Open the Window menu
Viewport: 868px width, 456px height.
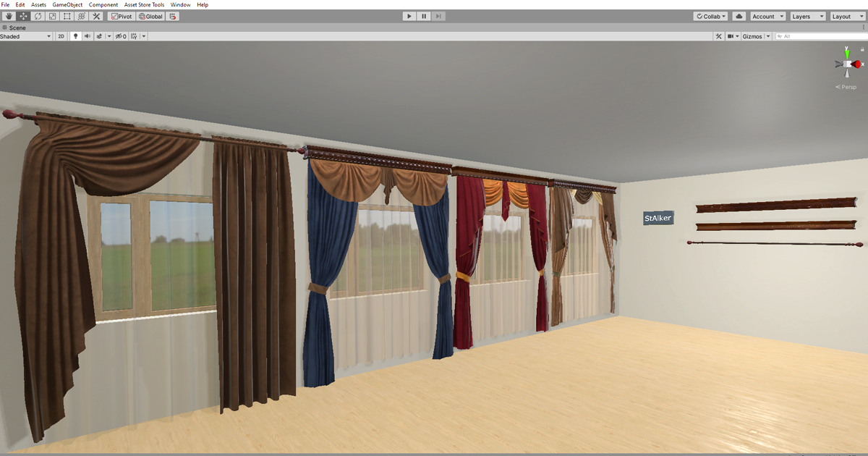pos(181,4)
